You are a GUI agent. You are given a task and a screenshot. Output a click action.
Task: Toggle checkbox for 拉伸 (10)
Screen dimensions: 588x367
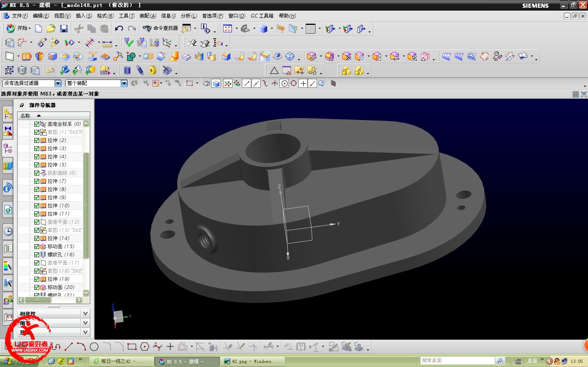point(37,205)
